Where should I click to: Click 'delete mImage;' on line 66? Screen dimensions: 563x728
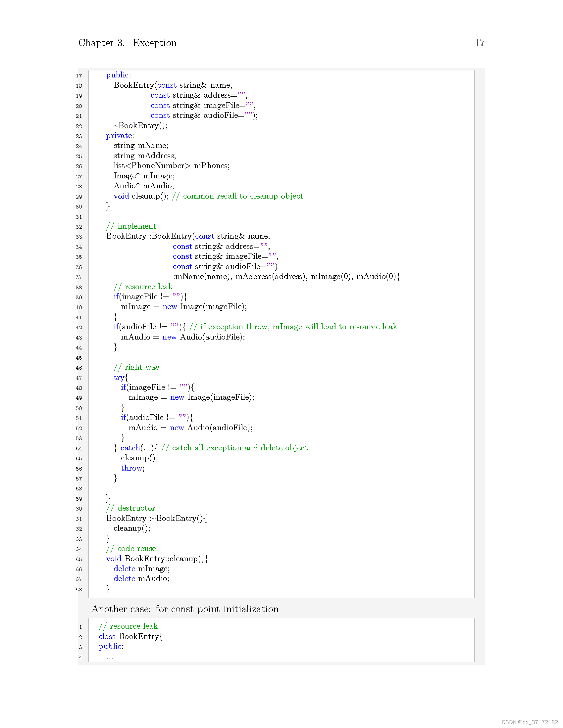tap(142, 569)
